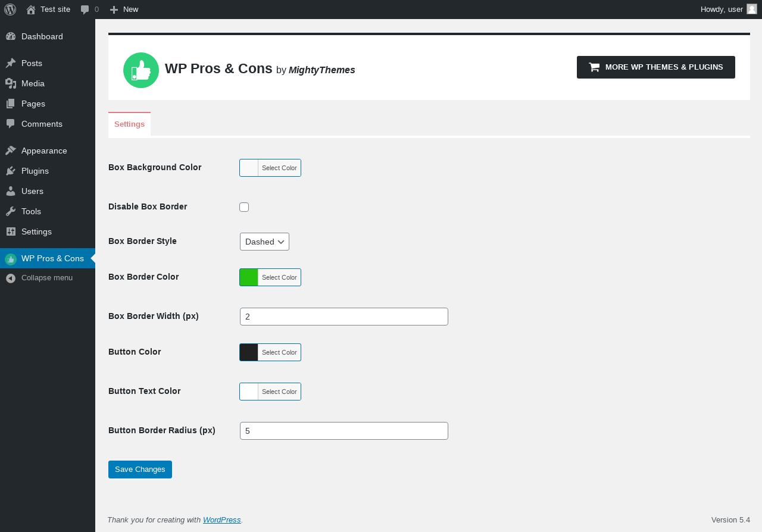This screenshot has height=532, width=762.
Task: Click Select Color for Button Text Color
Action: pos(279,392)
